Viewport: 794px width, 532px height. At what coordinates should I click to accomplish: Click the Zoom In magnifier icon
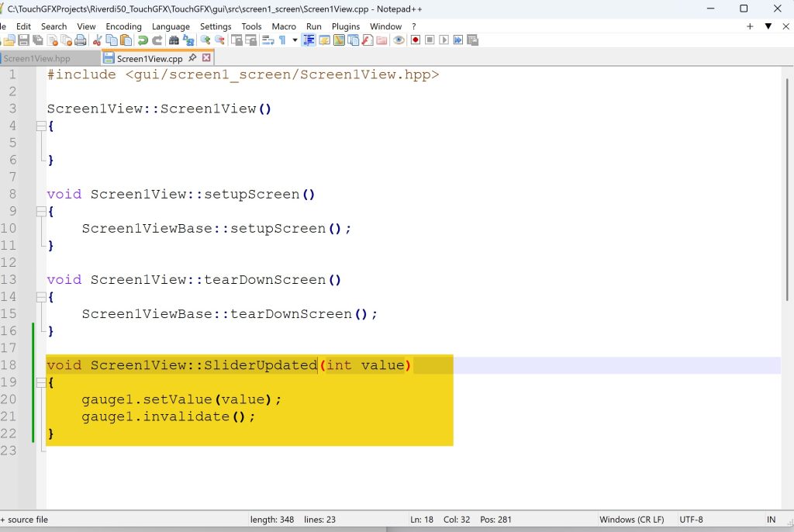point(205,40)
